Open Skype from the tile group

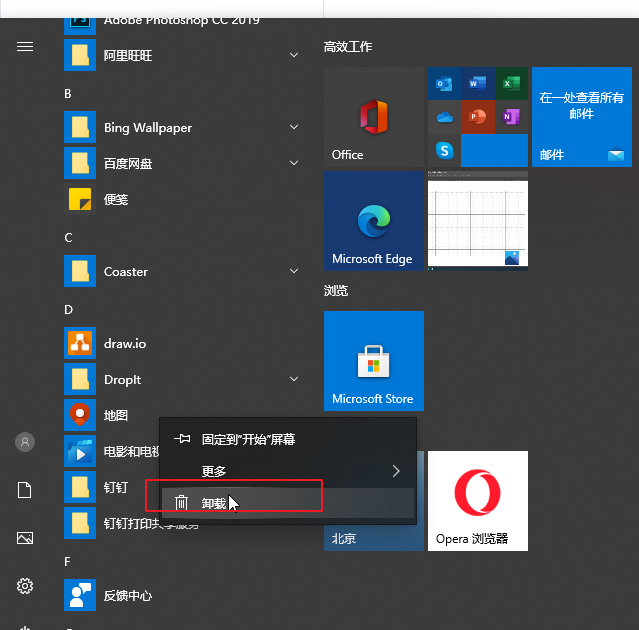(444, 150)
